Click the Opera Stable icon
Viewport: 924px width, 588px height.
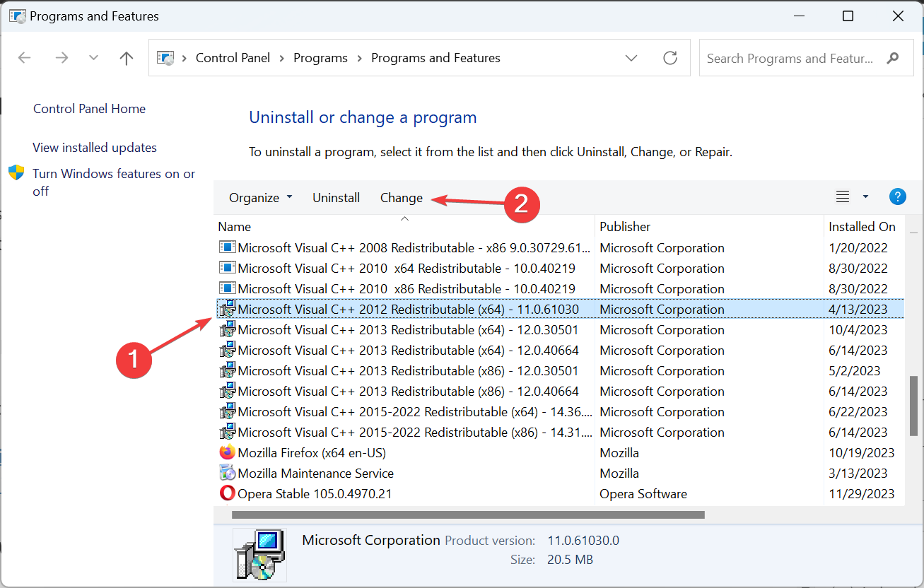tap(227, 494)
